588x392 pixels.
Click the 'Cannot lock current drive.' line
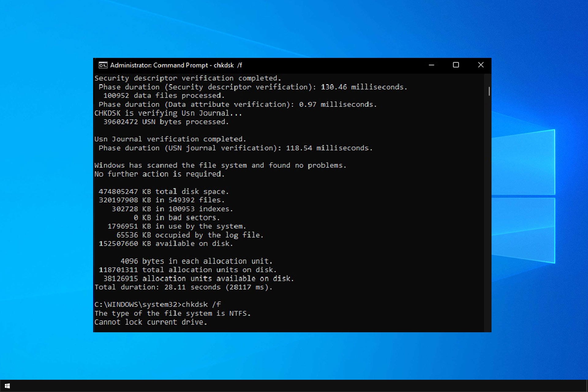(151, 322)
